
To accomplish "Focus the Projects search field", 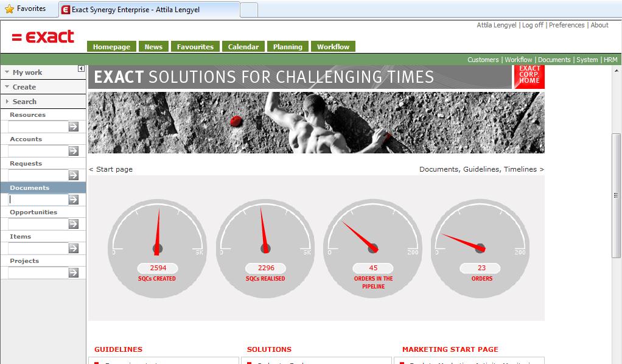I will pyautogui.click(x=38, y=273).
